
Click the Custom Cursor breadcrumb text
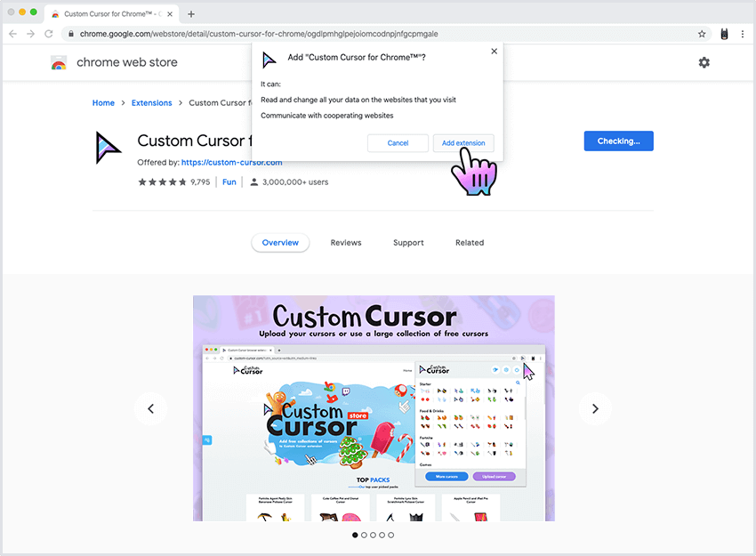220,102
